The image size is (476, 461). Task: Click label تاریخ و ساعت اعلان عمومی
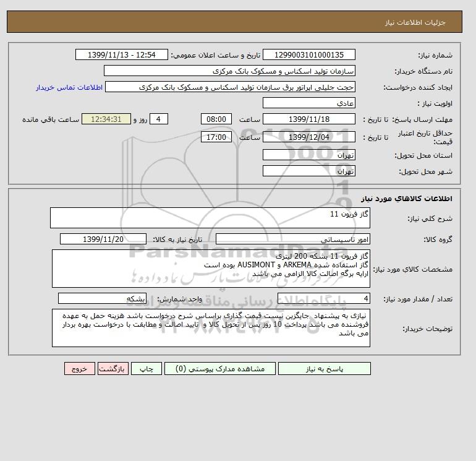[x=216, y=55]
